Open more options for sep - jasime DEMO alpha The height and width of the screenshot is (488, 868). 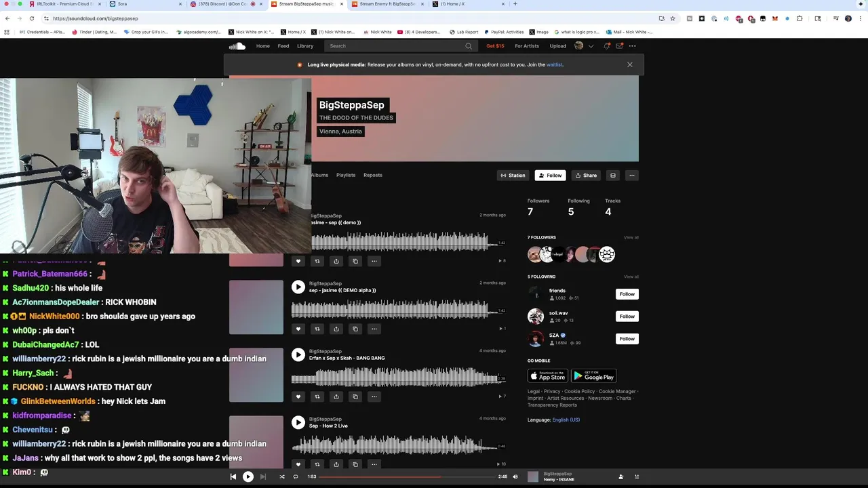374,329
